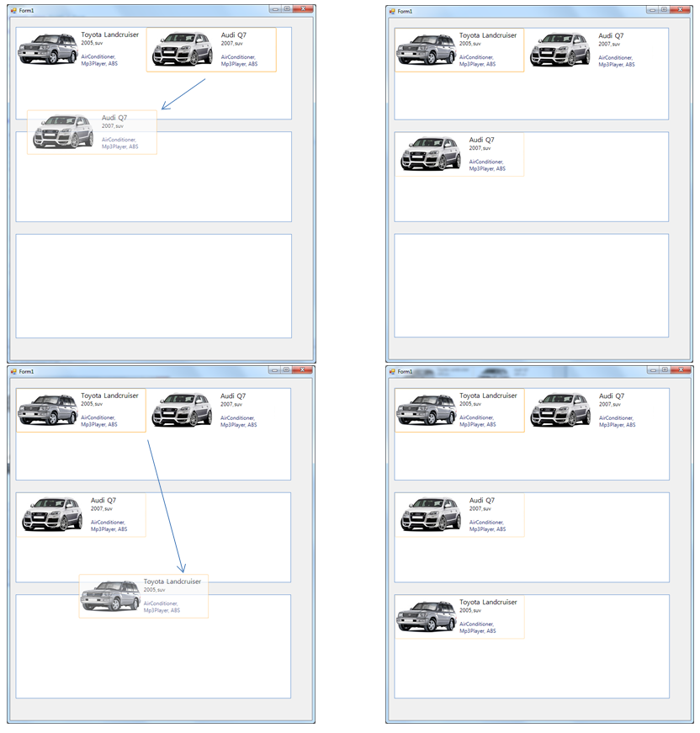Close the upper-left Form1 window

coord(303,9)
